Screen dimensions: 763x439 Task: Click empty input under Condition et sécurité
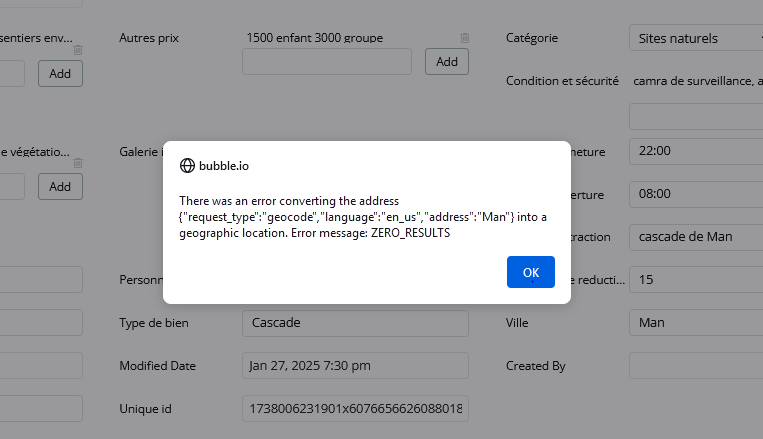point(695,116)
